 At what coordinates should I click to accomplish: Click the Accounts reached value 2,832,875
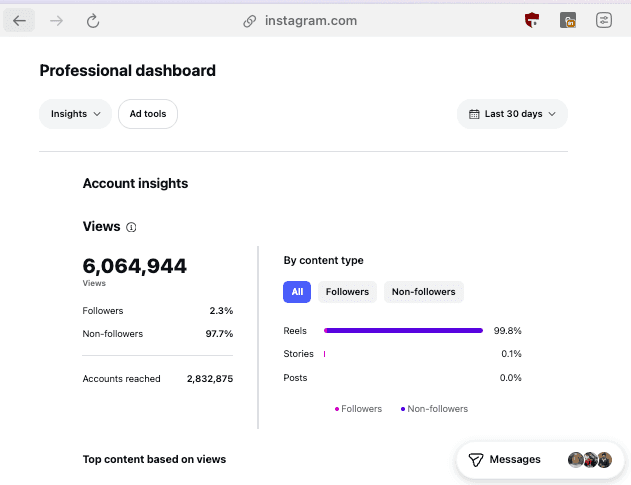point(210,379)
